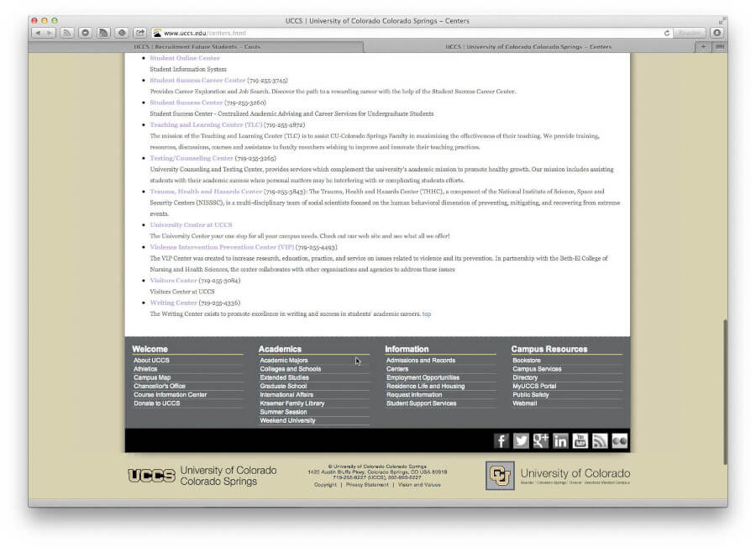
Task: Select Weekend University in the footer
Action: pyautogui.click(x=287, y=420)
